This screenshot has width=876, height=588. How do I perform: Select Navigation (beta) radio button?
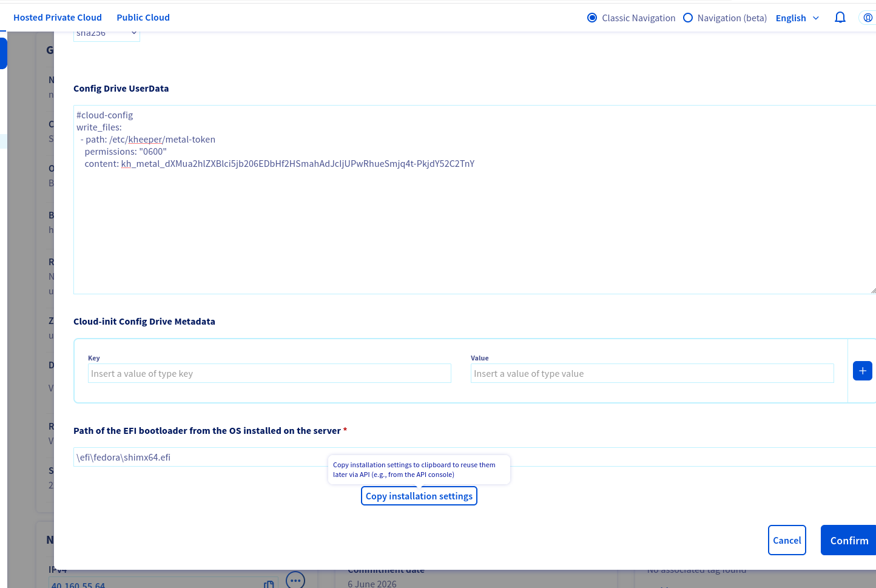point(688,18)
